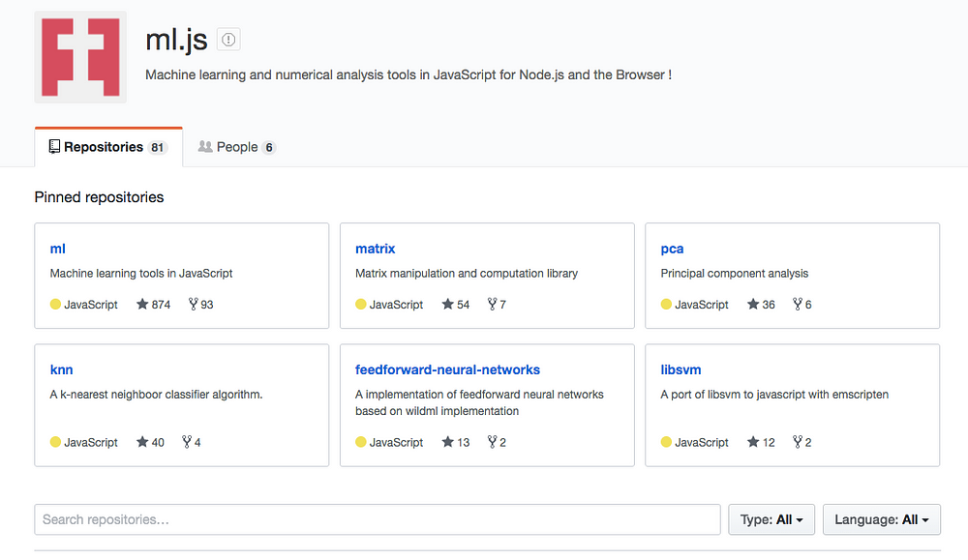The height and width of the screenshot is (560, 968).
Task: Click the fork icon on pca repository
Action: (x=798, y=304)
